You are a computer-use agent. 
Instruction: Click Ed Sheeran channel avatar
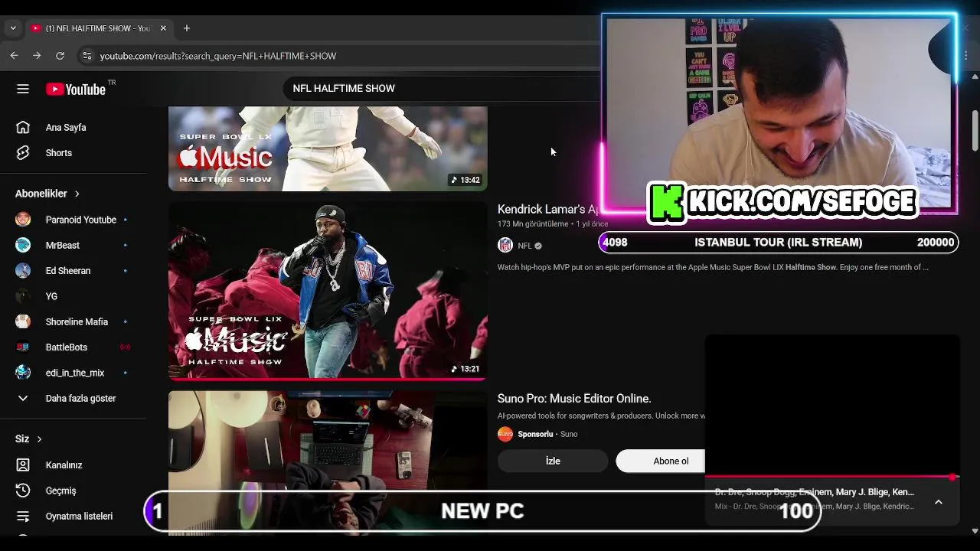[x=23, y=270]
